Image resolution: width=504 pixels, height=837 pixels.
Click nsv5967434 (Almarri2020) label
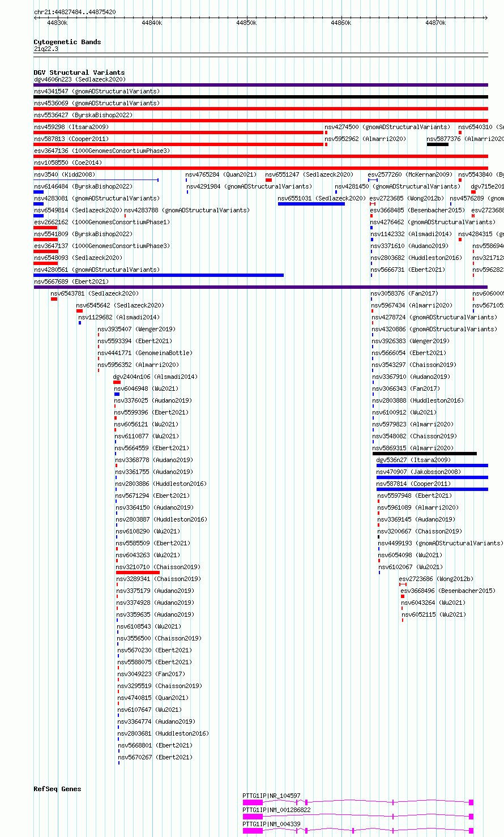pos(412,305)
